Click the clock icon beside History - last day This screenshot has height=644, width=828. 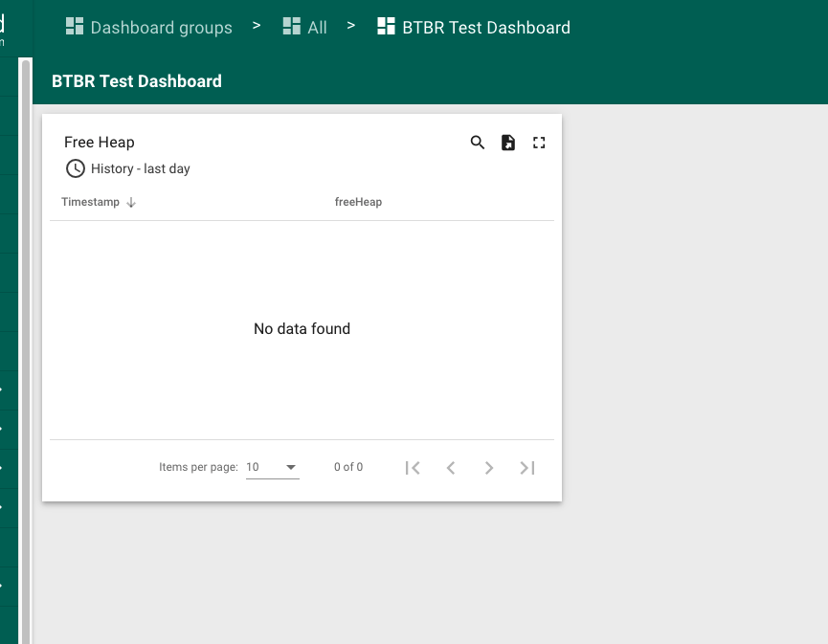click(x=75, y=168)
